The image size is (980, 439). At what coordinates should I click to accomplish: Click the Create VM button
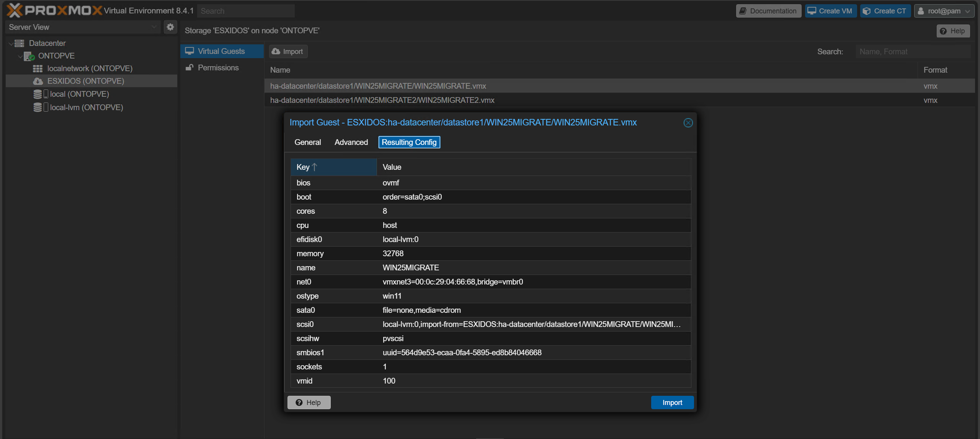(x=830, y=11)
